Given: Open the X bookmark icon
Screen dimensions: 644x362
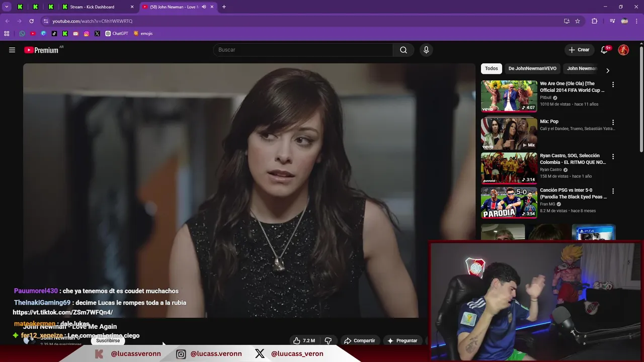Looking at the screenshot, I should coord(97,34).
